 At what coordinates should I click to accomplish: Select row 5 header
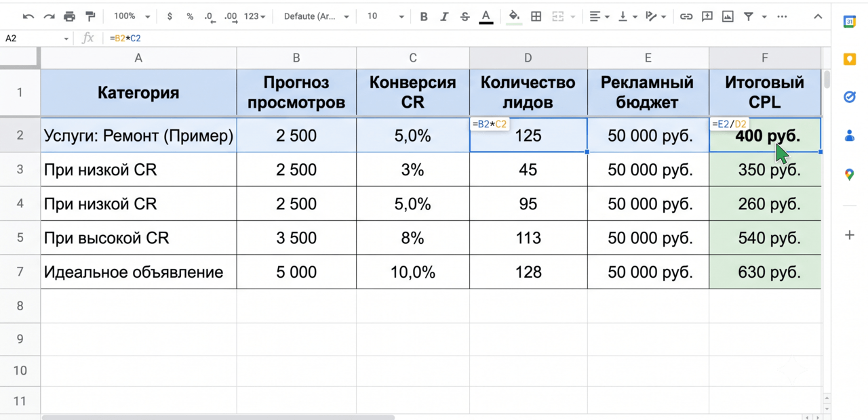click(20, 238)
